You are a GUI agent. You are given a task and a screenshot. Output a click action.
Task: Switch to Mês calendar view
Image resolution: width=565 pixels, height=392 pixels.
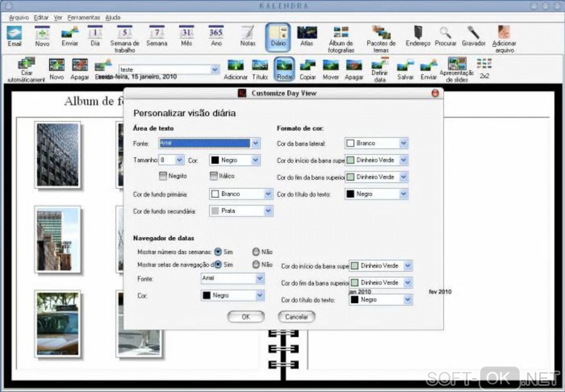coord(186,36)
